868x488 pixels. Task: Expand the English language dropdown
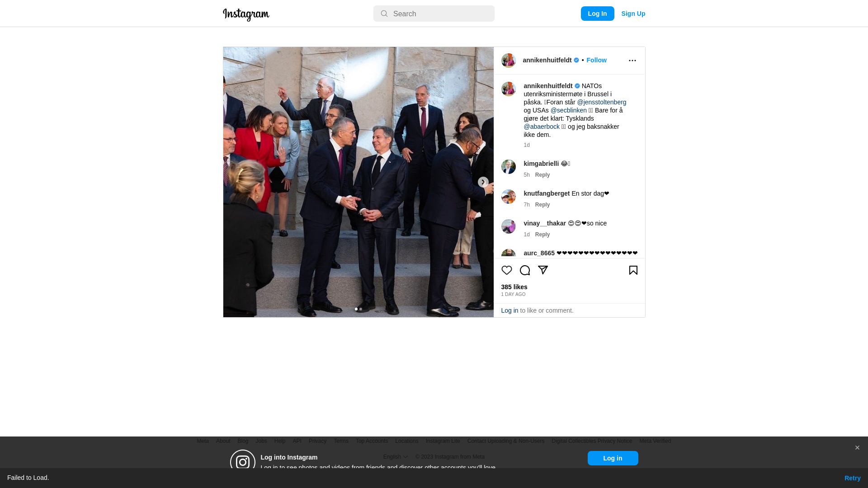click(x=396, y=457)
